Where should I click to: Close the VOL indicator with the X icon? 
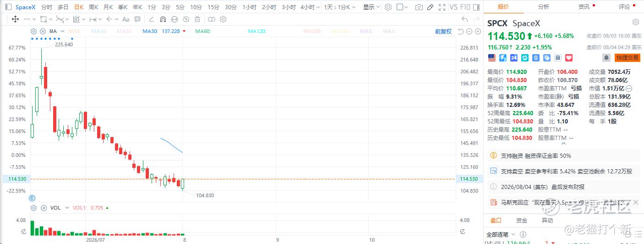pyautogui.click(x=44, y=208)
